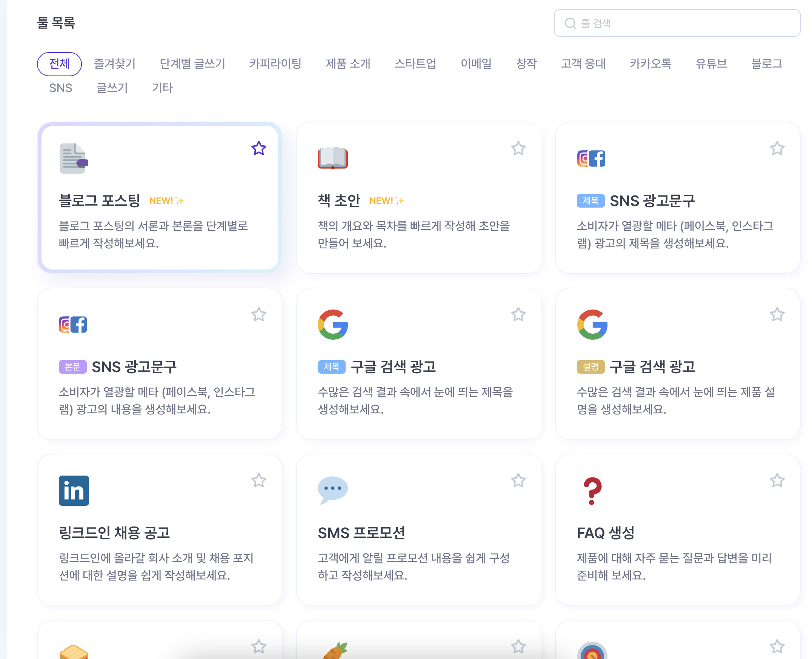Click the search magnifier icon in 툴 검색
The height and width of the screenshot is (659, 812).
pos(570,23)
